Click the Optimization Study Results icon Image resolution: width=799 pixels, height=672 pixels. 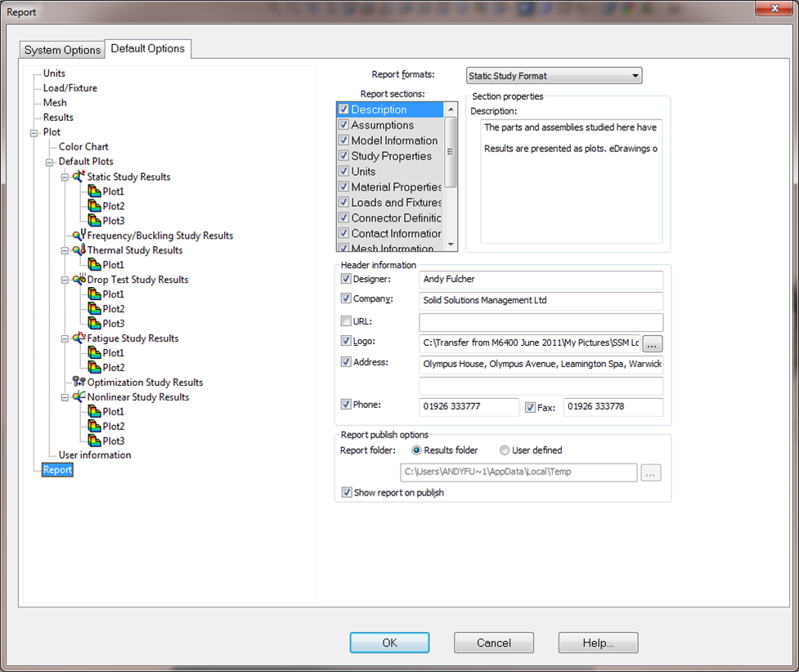pyautogui.click(x=79, y=382)
